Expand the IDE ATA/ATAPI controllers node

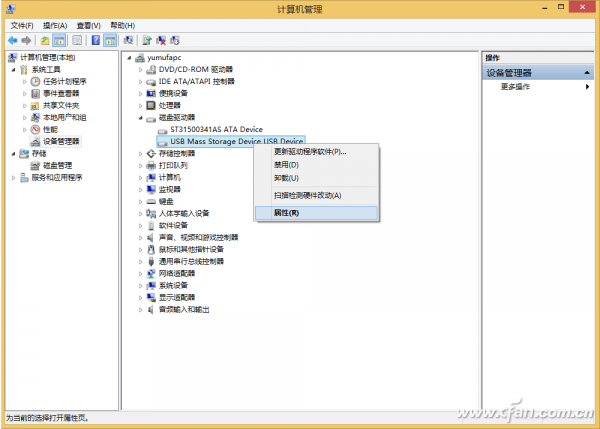(x=140, y=82)
